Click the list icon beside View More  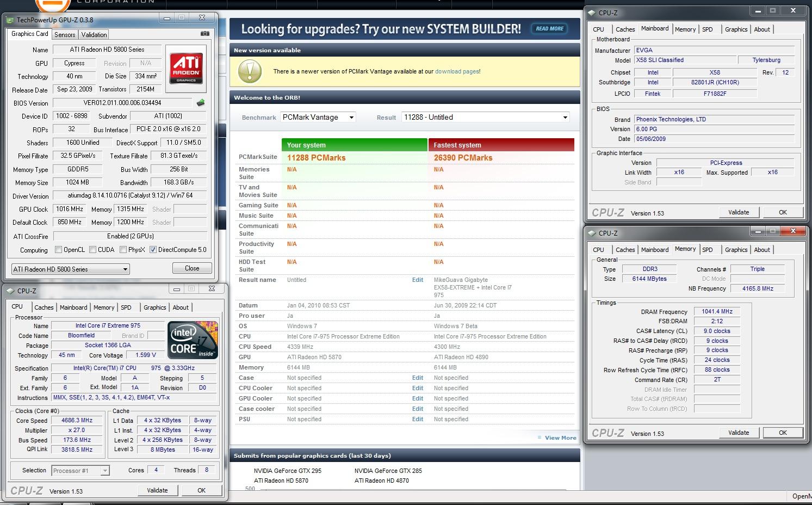(x=540, y=438)
